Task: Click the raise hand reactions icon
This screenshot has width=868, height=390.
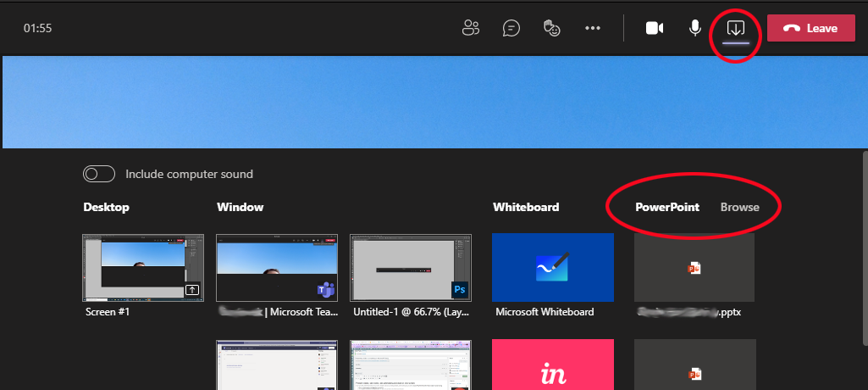Action: point(551,28)
